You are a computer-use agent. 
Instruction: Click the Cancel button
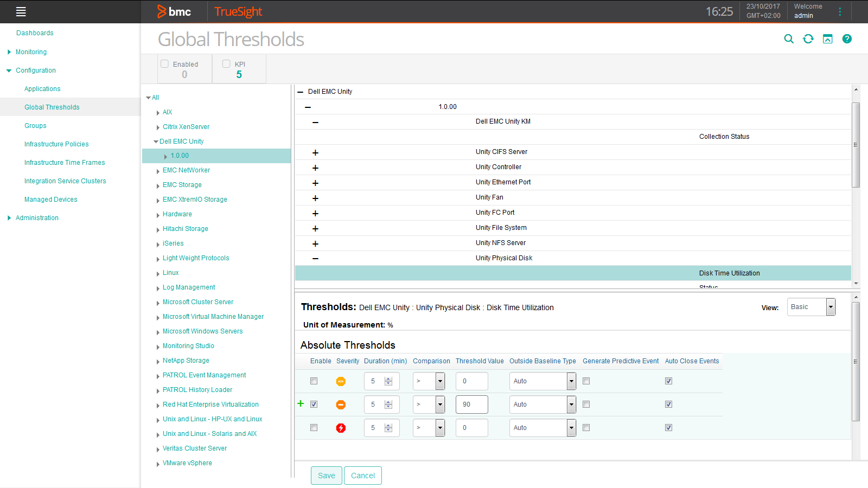[x=362, y=475]
